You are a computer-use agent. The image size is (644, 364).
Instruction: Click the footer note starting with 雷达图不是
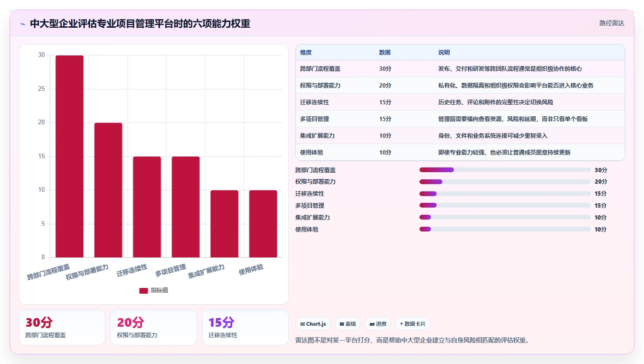pos(412,341)
